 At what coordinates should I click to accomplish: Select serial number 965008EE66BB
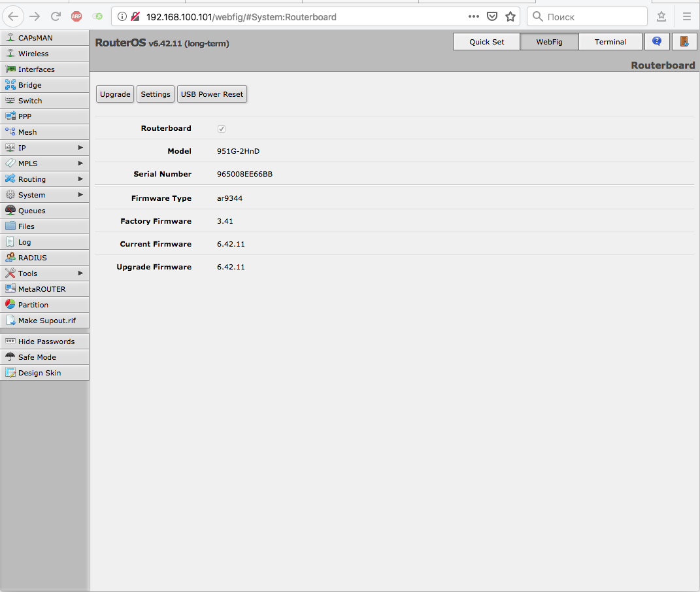[x=244, y=174]
